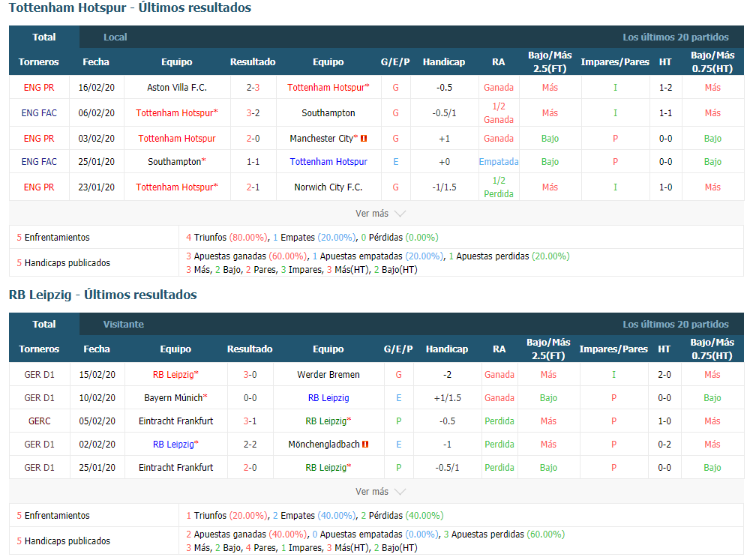Expand Tottenham results with Ver más chevron
This screenshot has width=753, height=560.
(380, 214)
